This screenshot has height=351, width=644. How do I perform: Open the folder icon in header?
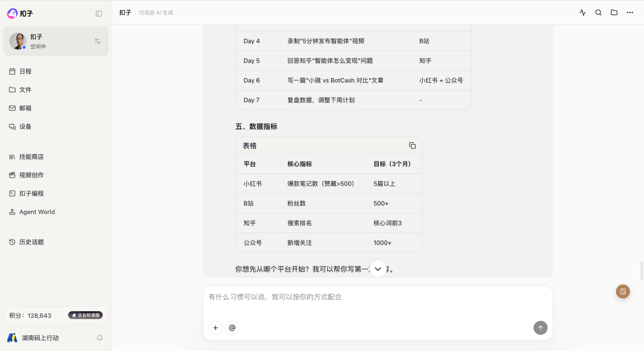[614, 13]
